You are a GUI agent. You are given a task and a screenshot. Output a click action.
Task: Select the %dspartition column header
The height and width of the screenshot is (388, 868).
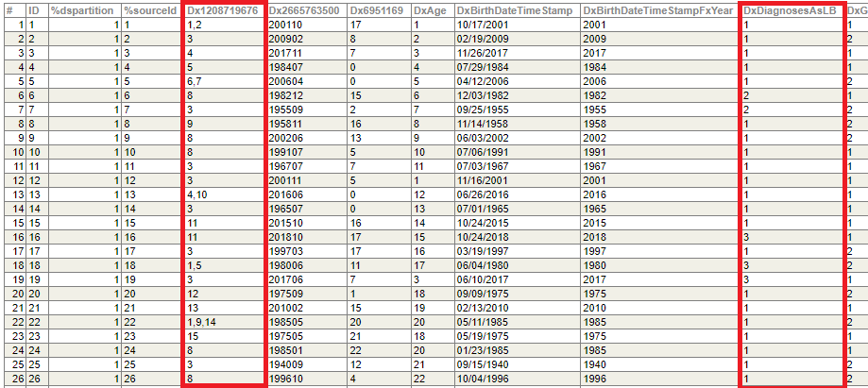83,9
